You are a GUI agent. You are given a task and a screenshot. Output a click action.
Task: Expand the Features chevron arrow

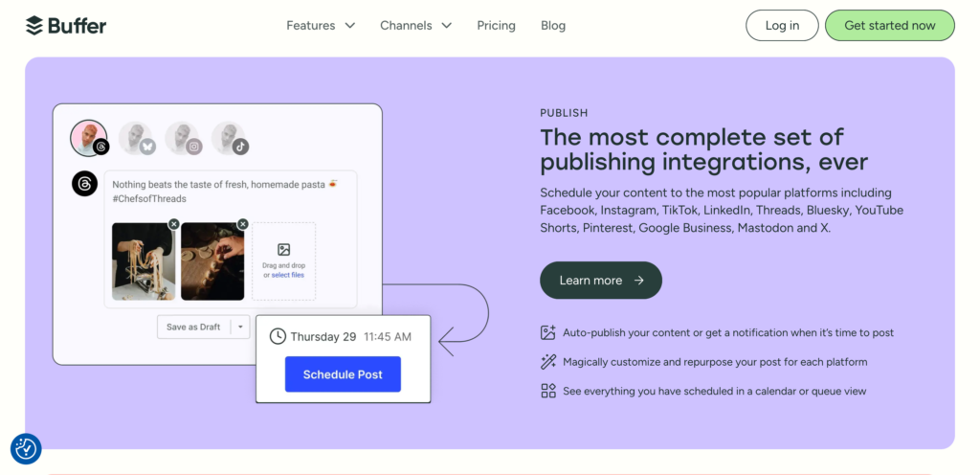tap(350, 26)
